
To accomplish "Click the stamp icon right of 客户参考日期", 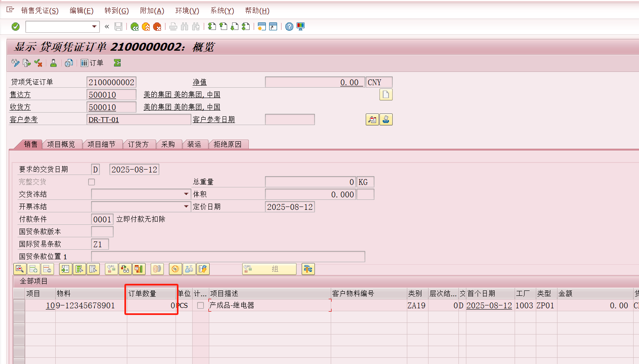I will click(386, 120).
